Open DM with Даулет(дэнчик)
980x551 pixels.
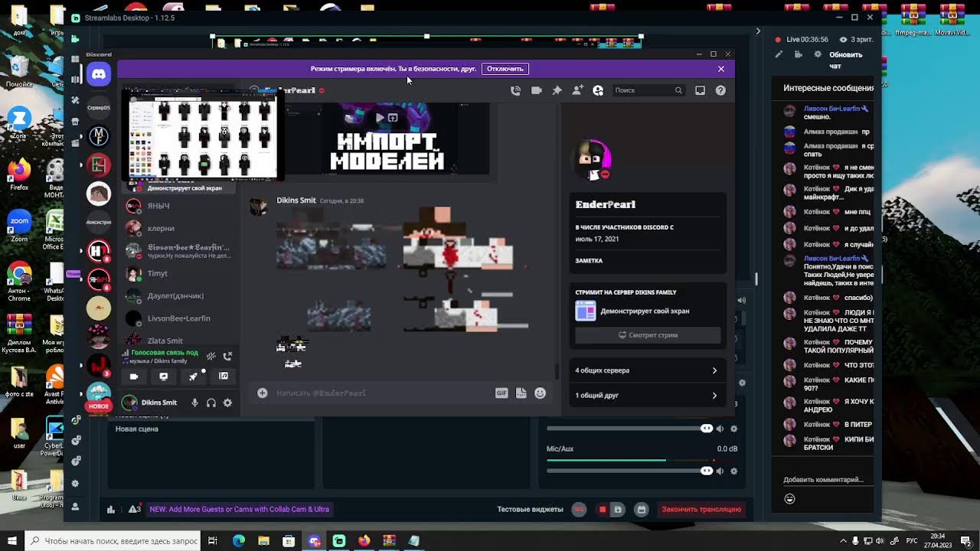coord(181,295)
